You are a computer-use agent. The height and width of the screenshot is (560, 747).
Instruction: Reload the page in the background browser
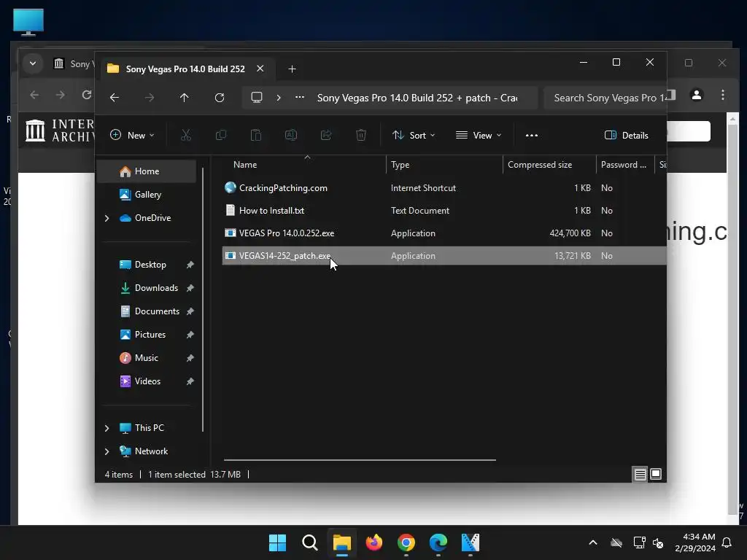point(86,96)
